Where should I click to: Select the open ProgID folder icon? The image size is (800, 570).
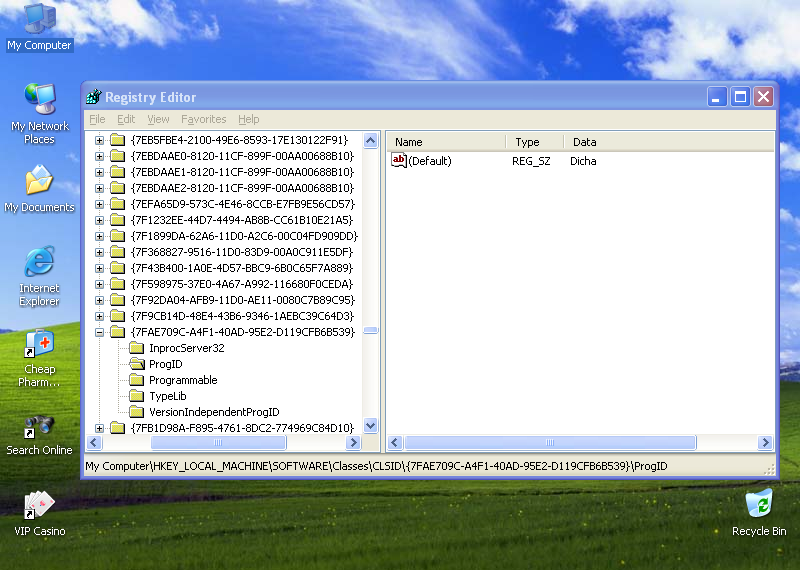click(x=136, y=364)
